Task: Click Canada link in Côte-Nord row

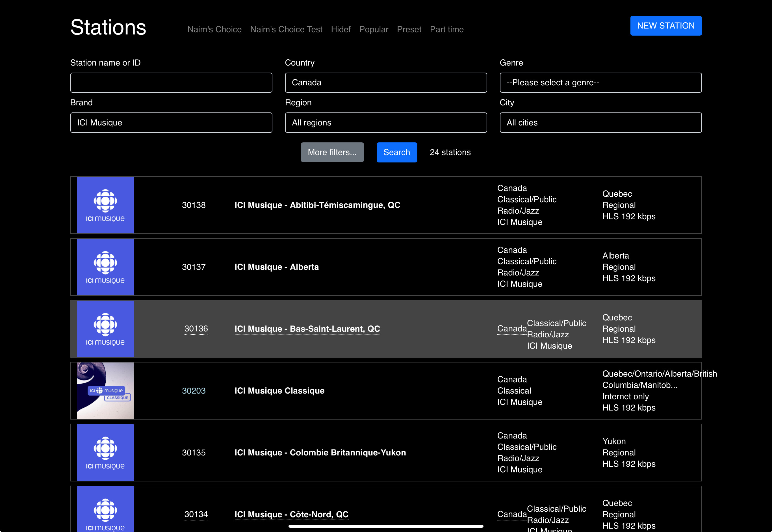Action: [512, 514]
